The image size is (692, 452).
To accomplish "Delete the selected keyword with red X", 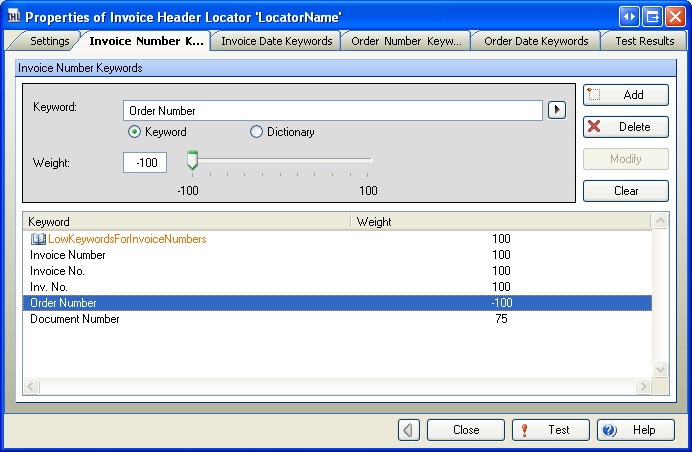I will pyautogui.click(x=626, y=127).
